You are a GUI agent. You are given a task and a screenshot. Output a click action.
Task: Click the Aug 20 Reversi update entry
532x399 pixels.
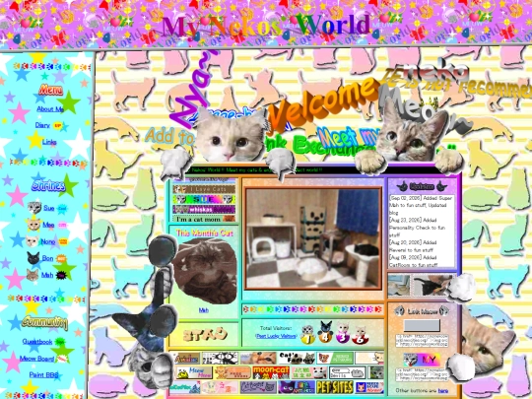413,246
